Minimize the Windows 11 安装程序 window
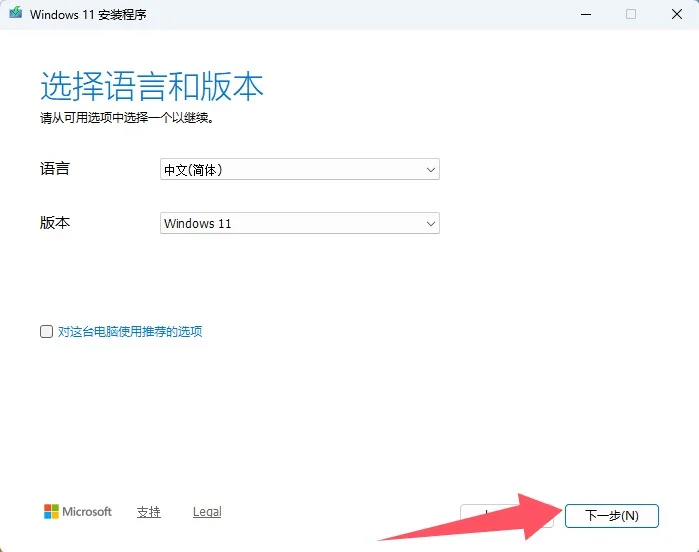699x552 pixels. coord(586,14)
